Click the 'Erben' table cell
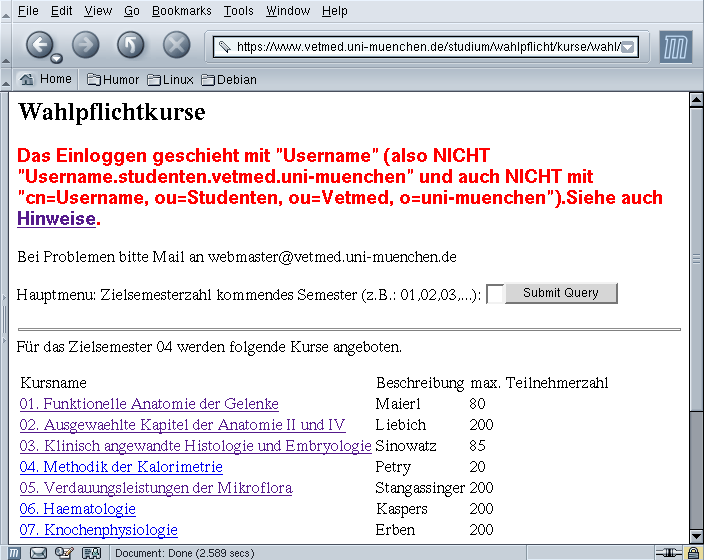 (x=395, y=530)
